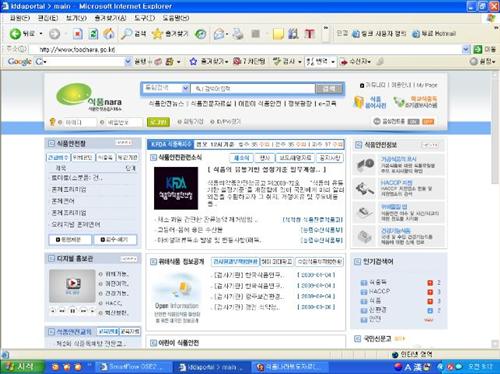Click the red Stop loading icon
The height and width of the screenshot is (374, 500).
78,34
